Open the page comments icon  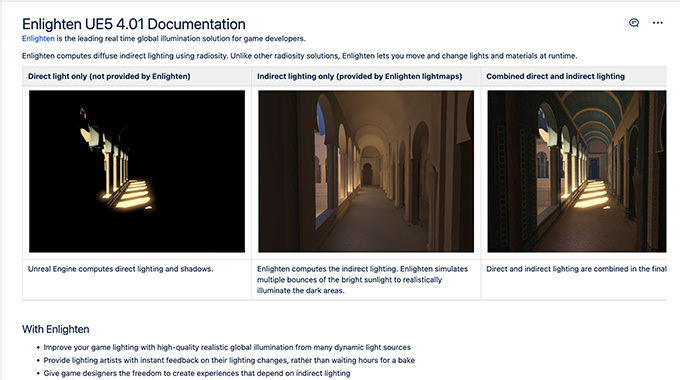click(x=634, y=23)
